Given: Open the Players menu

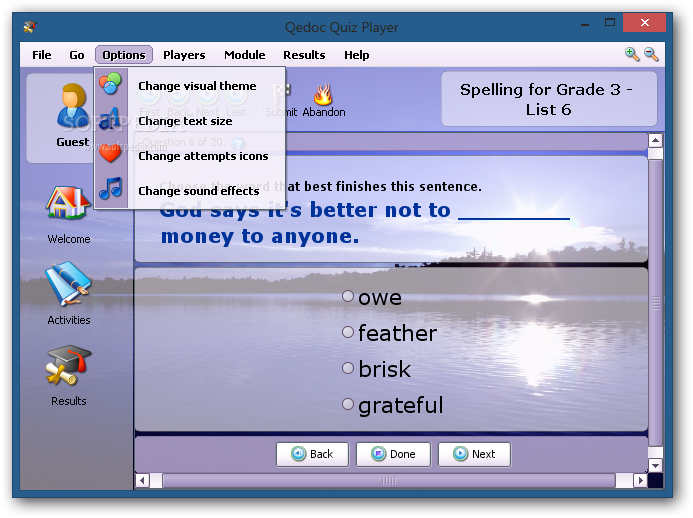Looking at the screenshot, I should click(x=184, y=55).
